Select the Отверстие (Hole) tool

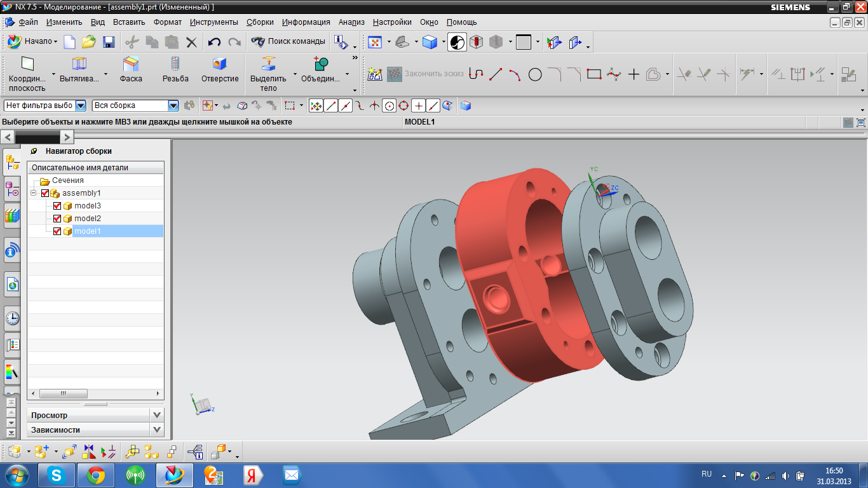(x=219, y=70)
